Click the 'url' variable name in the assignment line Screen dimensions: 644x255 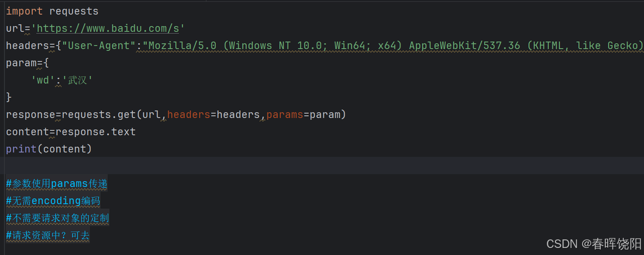(x=15, y=28)
